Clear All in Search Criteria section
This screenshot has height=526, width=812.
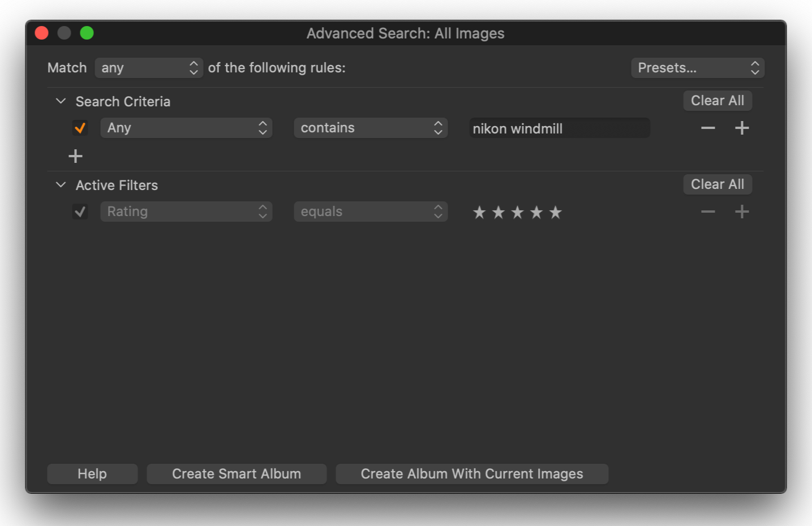tap(718, 101)
